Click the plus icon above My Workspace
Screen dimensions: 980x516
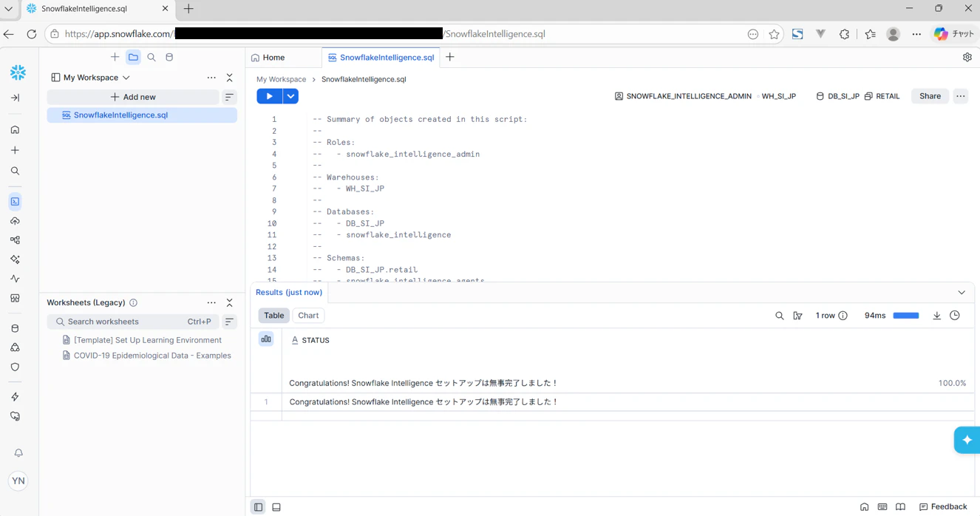115,57
